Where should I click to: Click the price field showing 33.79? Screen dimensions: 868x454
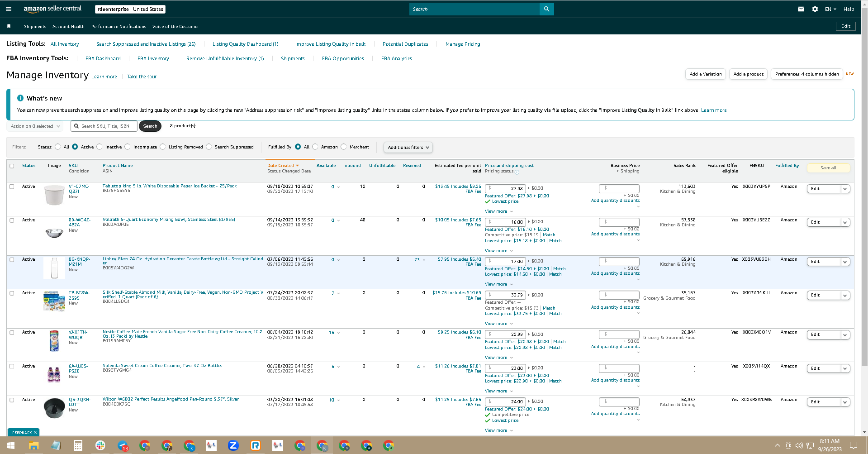tap(505, 295)
